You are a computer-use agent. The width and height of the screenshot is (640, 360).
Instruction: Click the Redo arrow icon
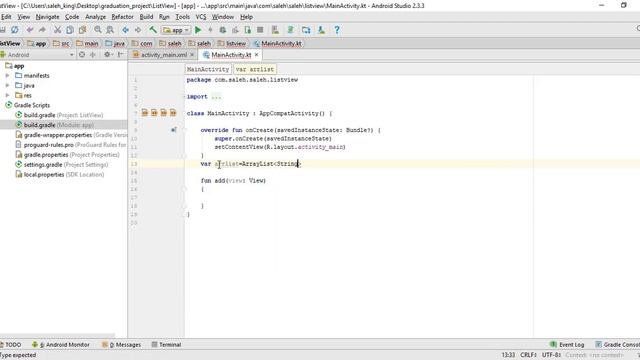[x=42, y=30]
